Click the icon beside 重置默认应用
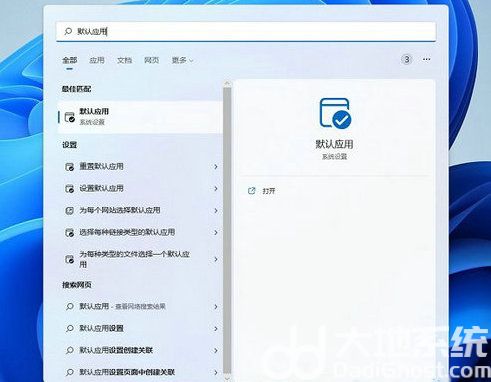The height and width of the screenshot is (382, 491). click(69, 167)
